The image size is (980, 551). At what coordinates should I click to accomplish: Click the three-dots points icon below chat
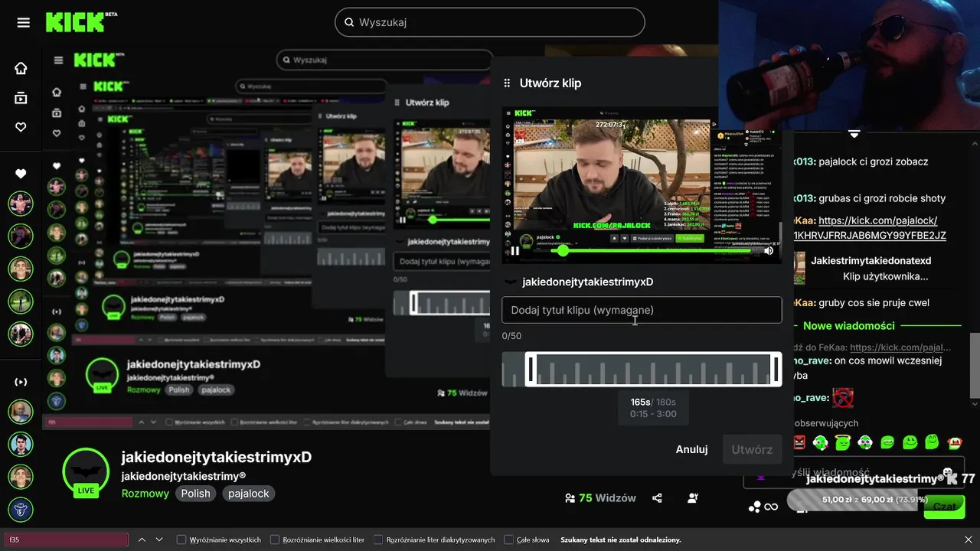point(755,507)
